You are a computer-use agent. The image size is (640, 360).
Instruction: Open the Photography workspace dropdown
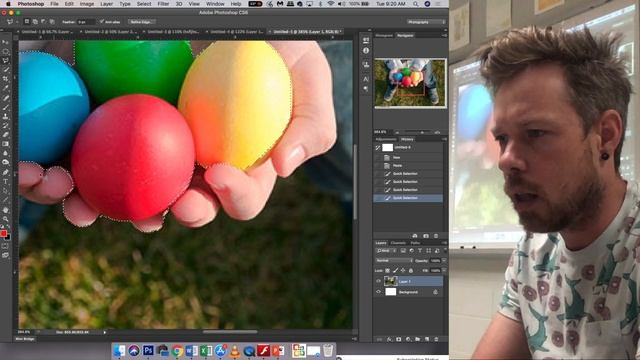(426, 22)
